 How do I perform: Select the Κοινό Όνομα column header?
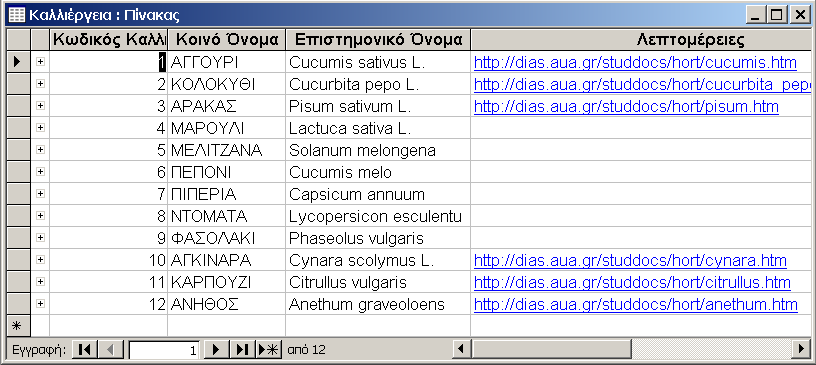[x=226, y=40]
